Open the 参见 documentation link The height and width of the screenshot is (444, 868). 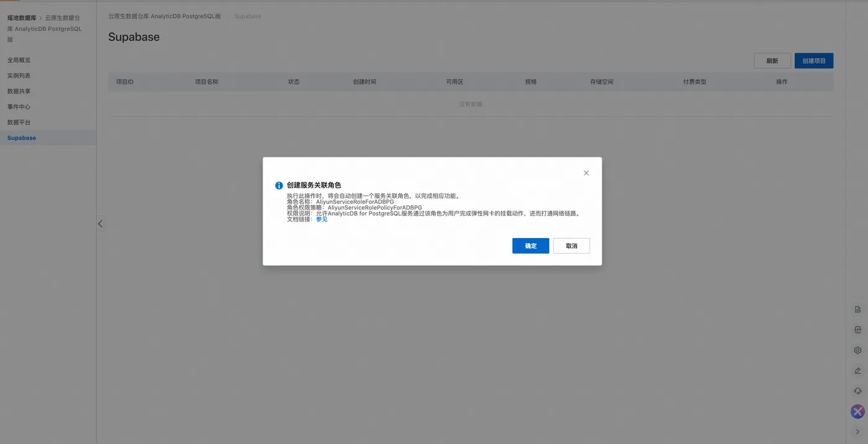(322, 219)
